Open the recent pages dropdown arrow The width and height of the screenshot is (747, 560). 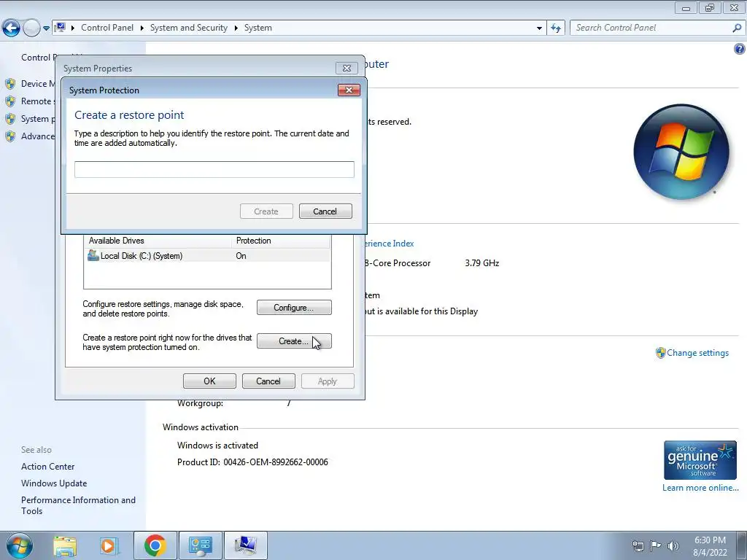46,28
